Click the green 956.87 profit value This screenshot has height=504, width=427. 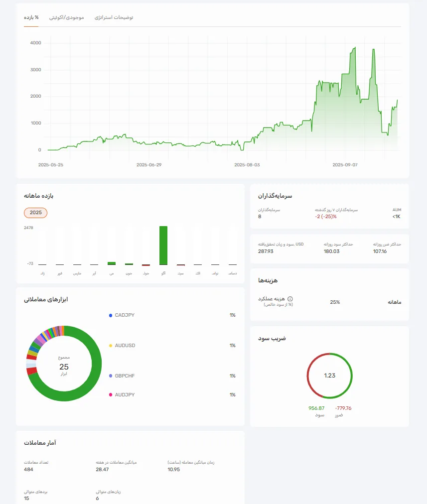pos(316,408)
